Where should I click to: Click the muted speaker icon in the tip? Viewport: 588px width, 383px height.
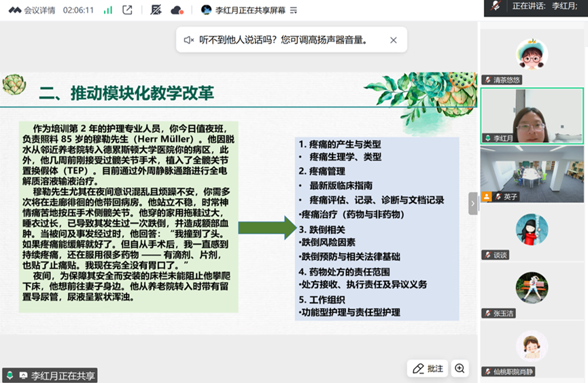[x=189, y=40]
